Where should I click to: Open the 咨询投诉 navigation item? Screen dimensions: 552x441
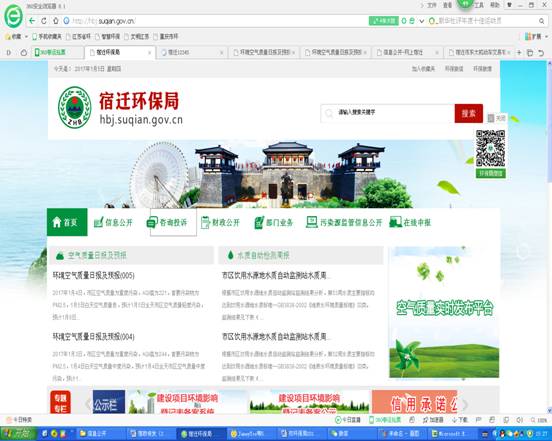[167, 222]
